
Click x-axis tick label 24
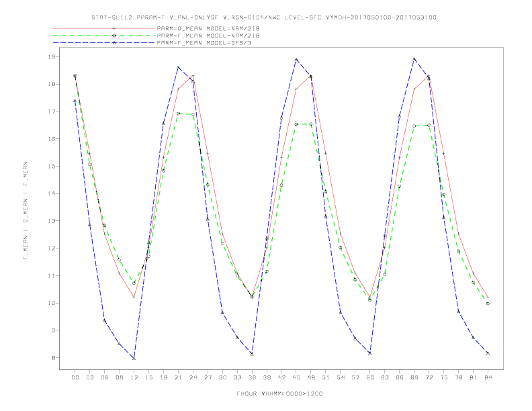pyautogui.click(x=193, y=377)
